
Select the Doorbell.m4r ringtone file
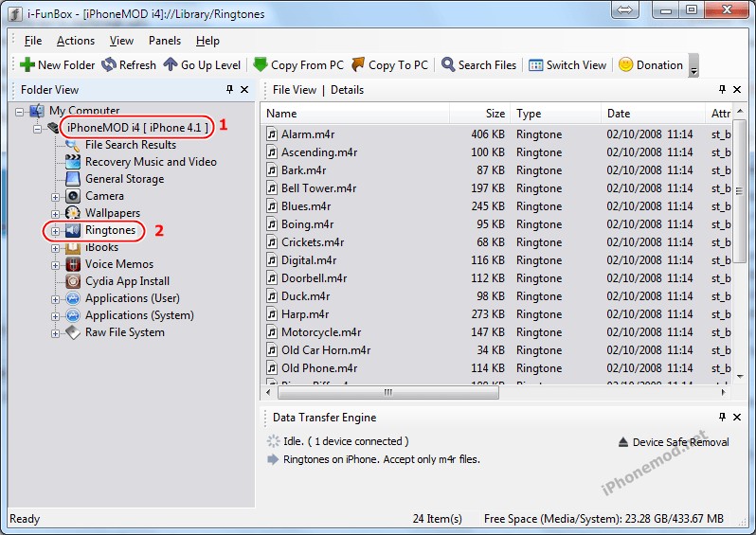(314, 278)
